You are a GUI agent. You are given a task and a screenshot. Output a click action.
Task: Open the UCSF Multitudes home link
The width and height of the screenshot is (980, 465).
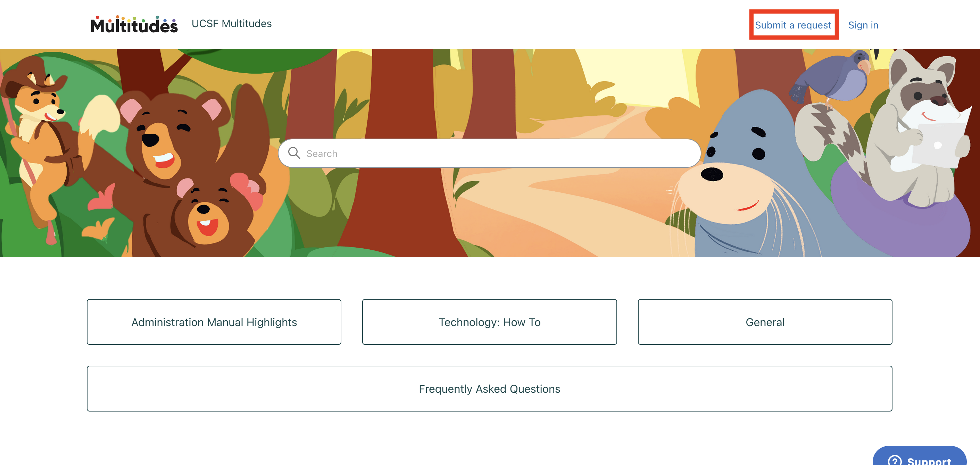pos(231,24)
